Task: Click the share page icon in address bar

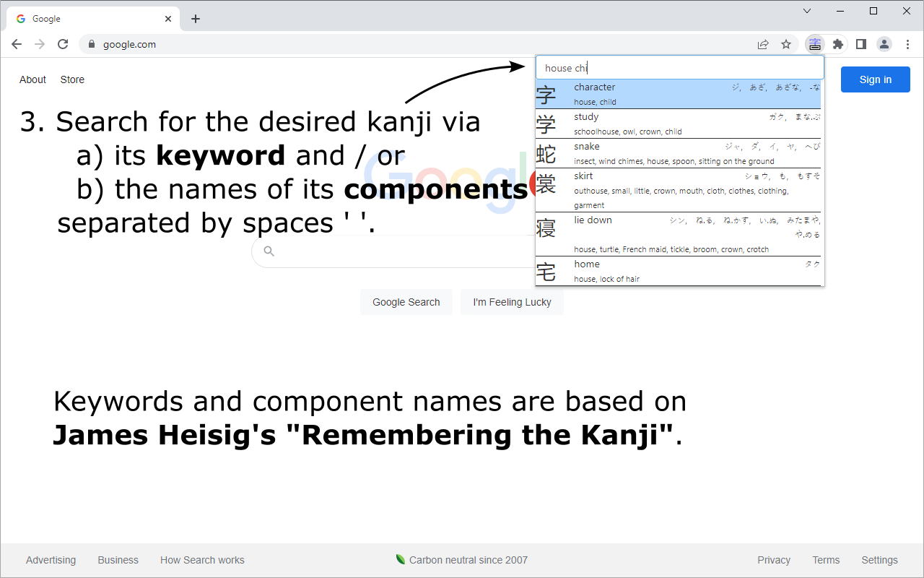Action: coord(763,44)
